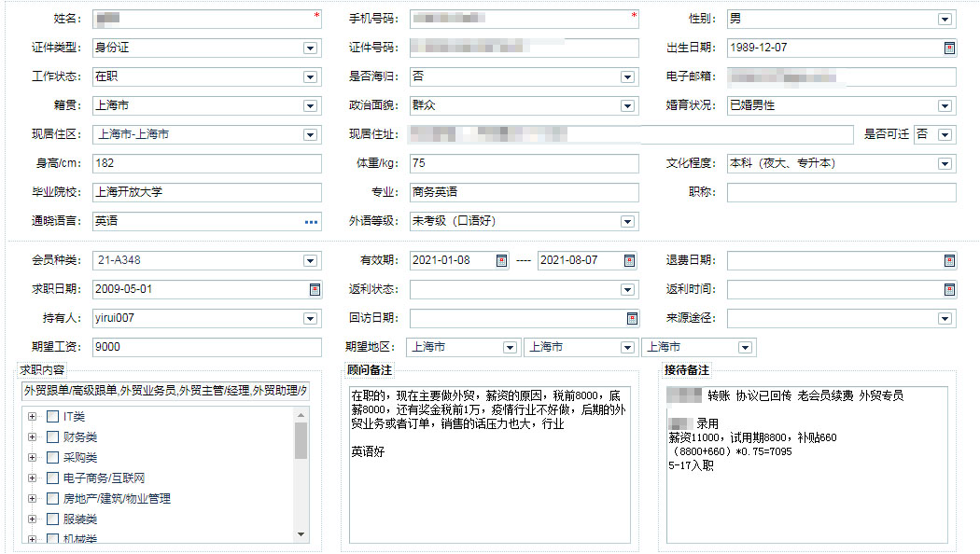Open the 出生日期 calendar picker
The height and width of the screenshot is (554, 980).
click(x=949, y=48)
